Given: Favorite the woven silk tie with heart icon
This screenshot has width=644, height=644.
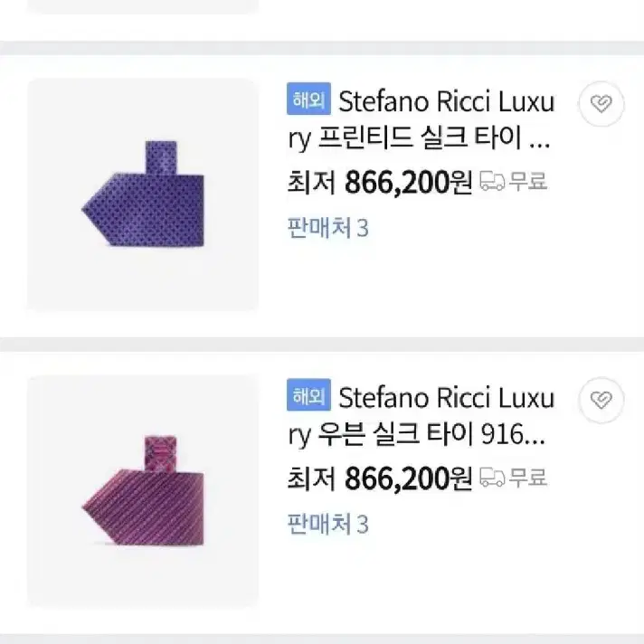Looking at the screenshot, I should point(601,400).
